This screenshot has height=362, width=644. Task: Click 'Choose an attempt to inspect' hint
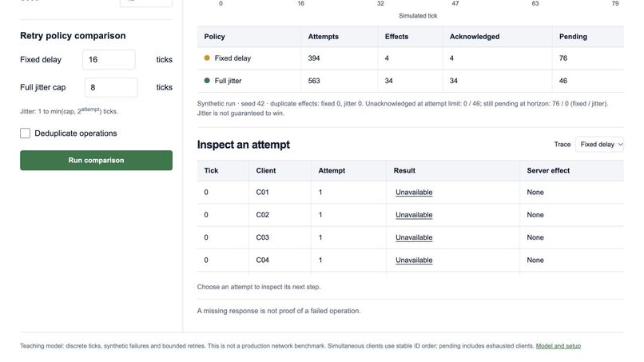coord(259,287)
